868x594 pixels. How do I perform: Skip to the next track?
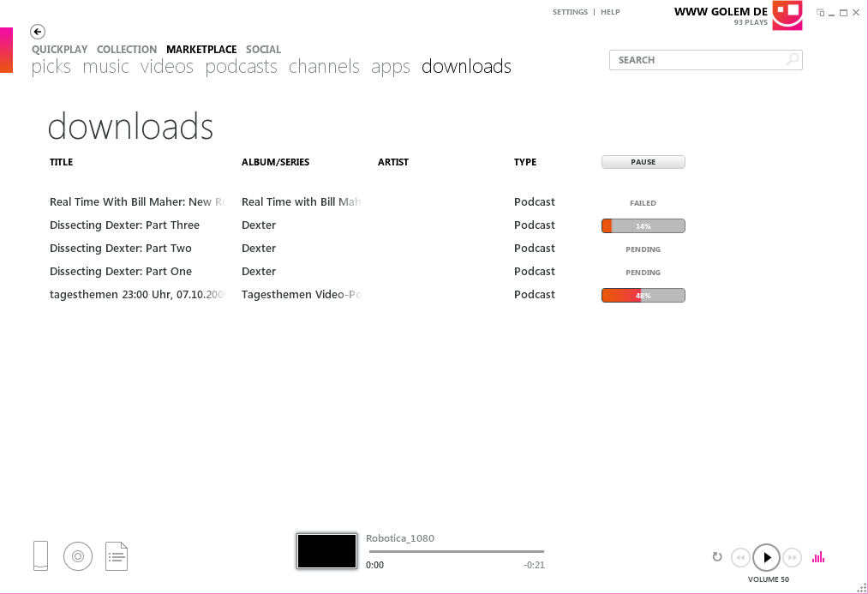(x=792, y=557)
